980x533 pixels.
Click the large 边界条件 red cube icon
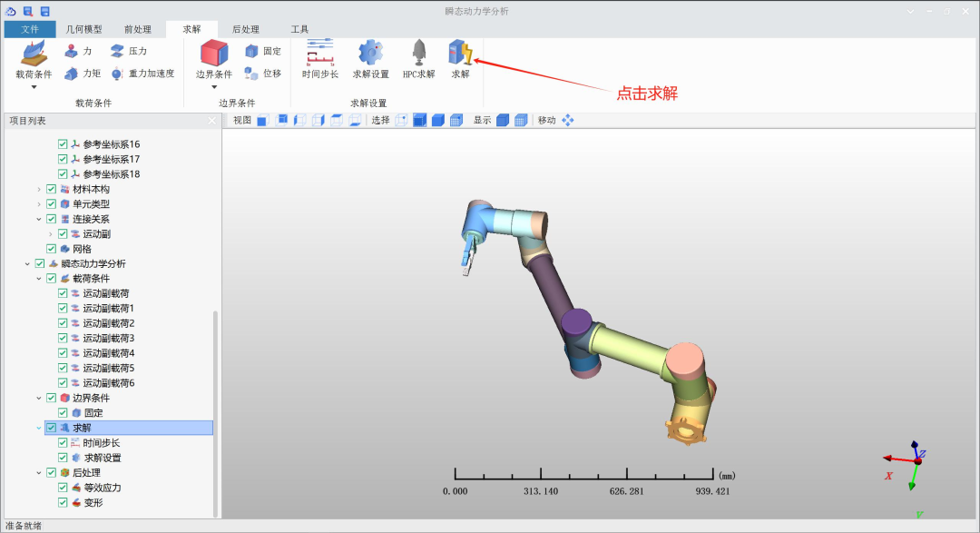click(x=214, y=54)
